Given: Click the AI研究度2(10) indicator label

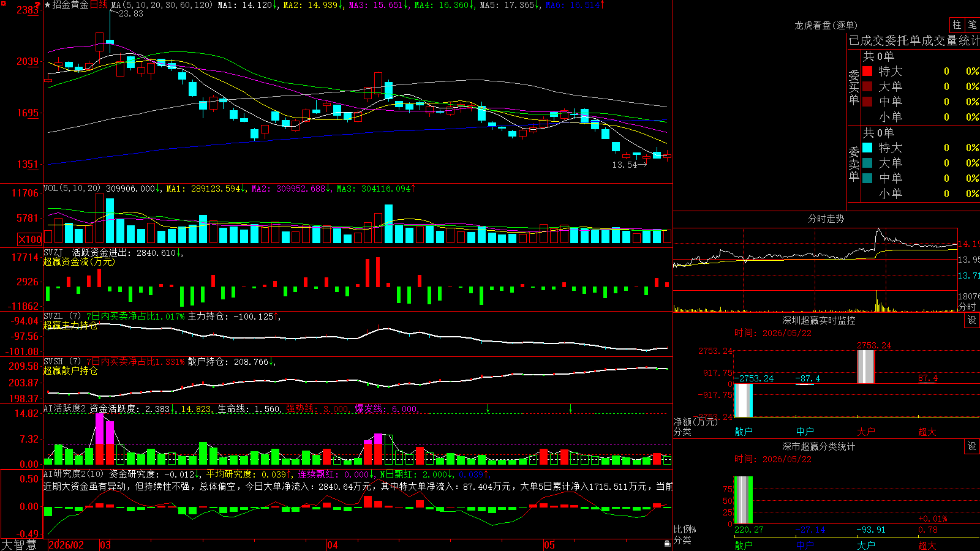Looking at the screenshot, I should pyautogui.click(x=73, y=474).
